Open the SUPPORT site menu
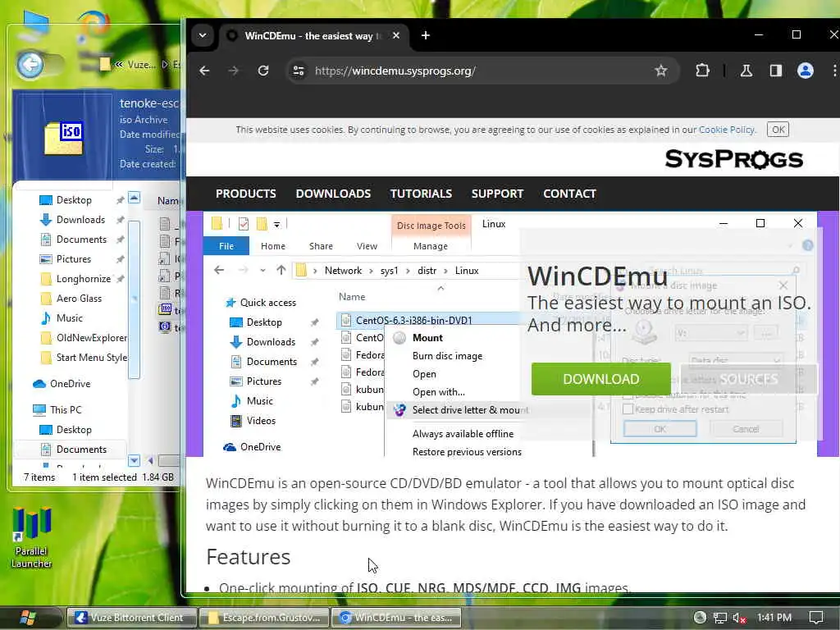Image resolution: width=840 pixels, height=630 pixels. tap(497, 194)
